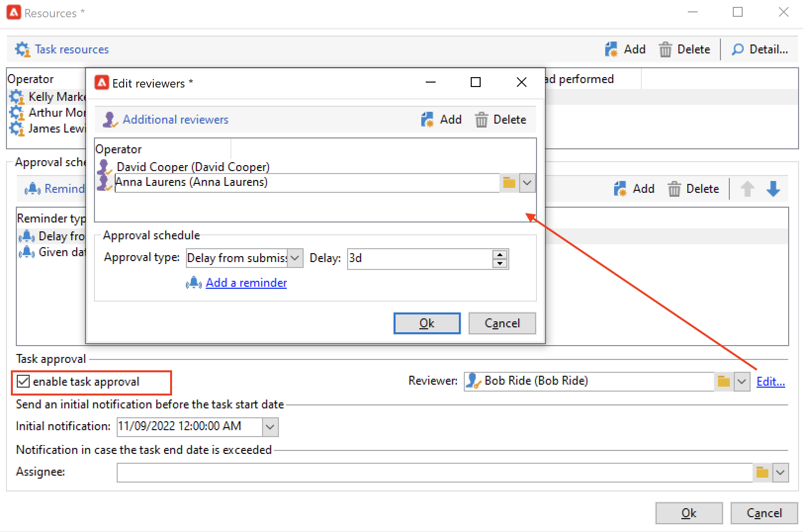The width and height of the screenshot is (803, 532).
Task: Click Add in Edit reviewers toolbar
Action: pyautogui.click(x=441, y=120)
